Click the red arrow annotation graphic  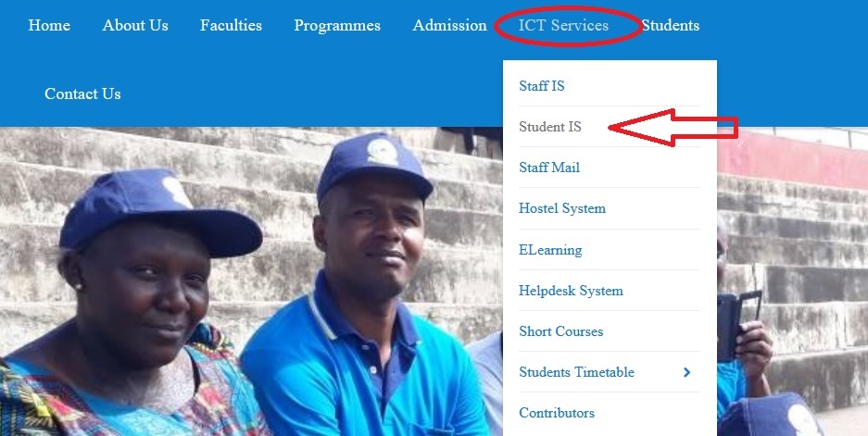(673, 128)
